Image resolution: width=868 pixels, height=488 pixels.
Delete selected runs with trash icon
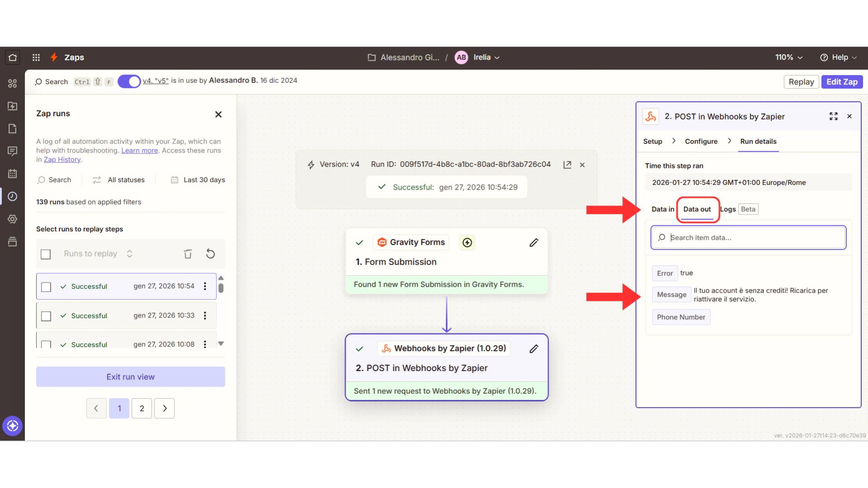pos(188,254)
